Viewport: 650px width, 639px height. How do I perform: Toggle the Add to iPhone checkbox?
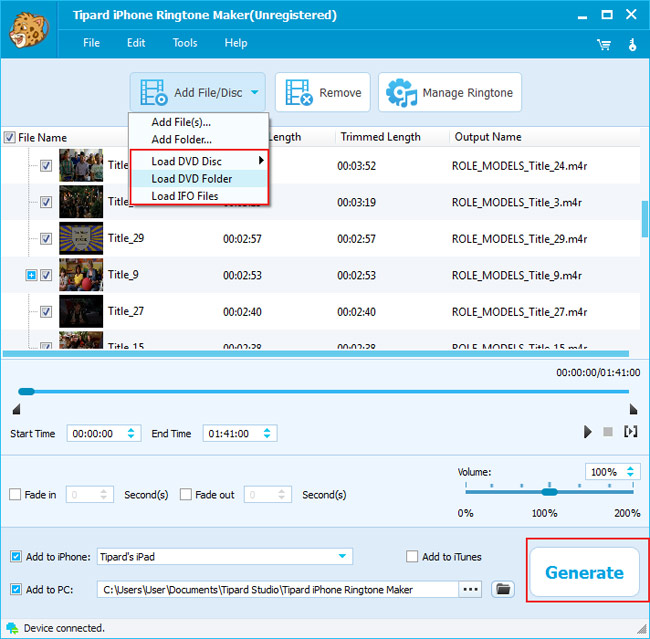[16, 556]
